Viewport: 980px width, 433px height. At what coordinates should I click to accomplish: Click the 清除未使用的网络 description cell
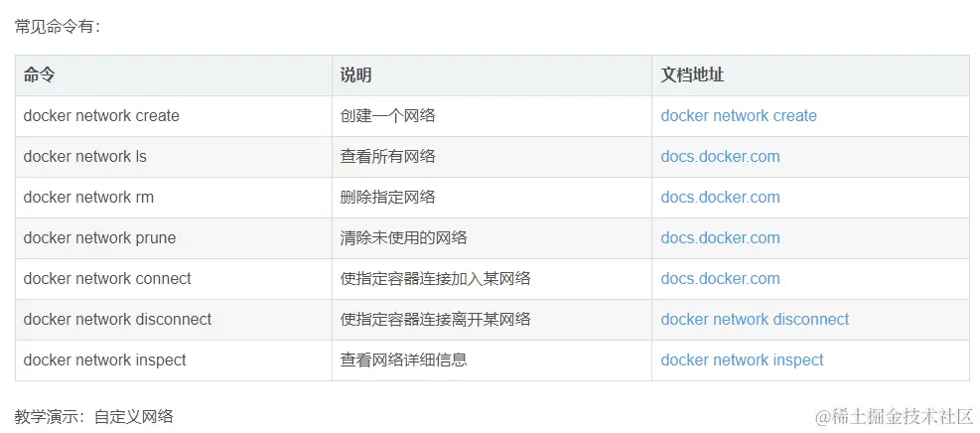pos(403,238)
